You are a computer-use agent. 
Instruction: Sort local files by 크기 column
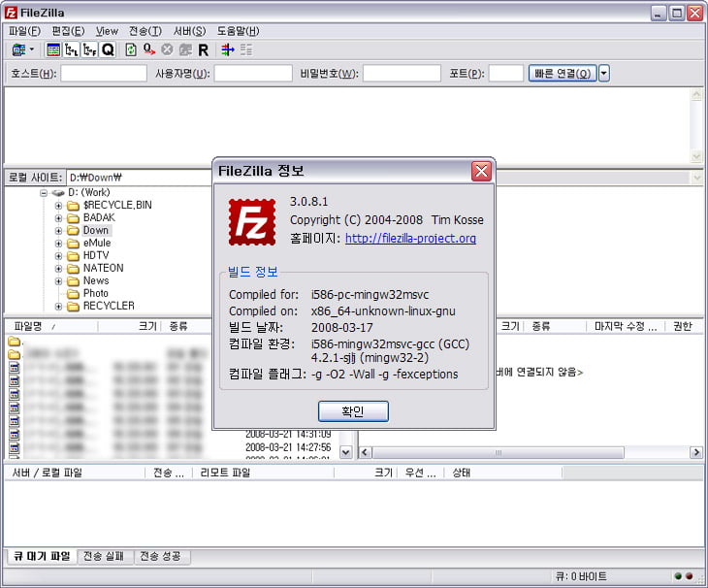[129, 327]
